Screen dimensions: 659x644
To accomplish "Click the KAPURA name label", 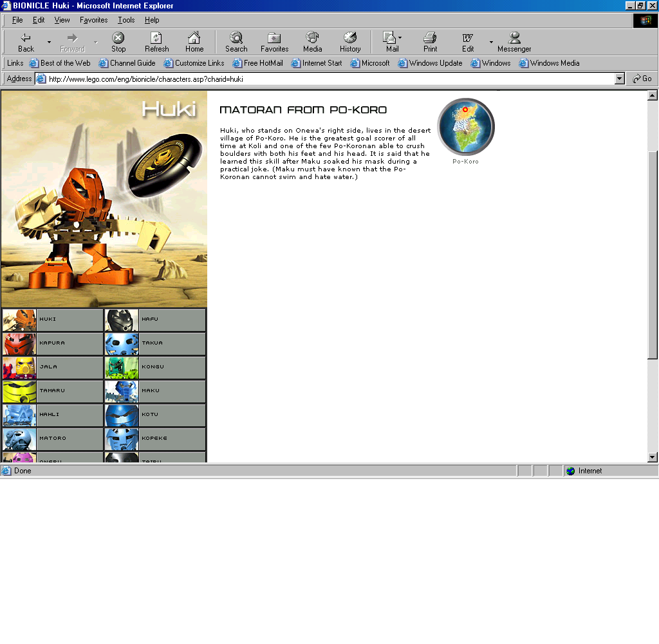I will tap(52, 343).
